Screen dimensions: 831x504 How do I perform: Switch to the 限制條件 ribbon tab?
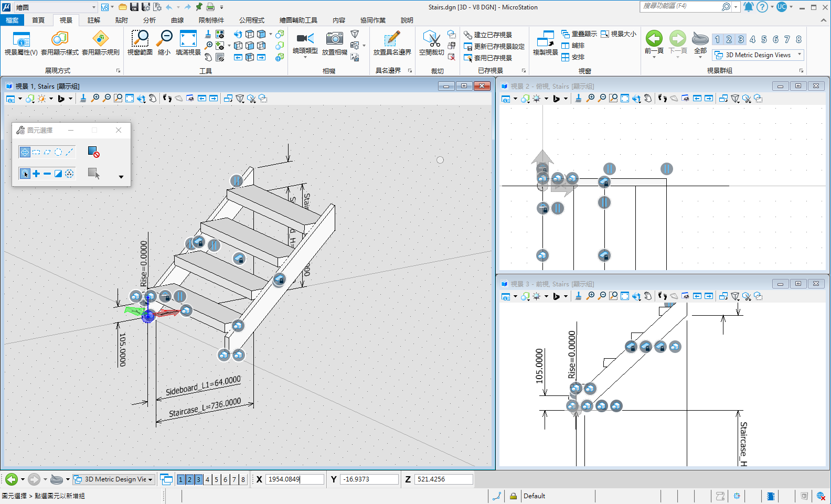pyautogui.click(x=211, y=20)
